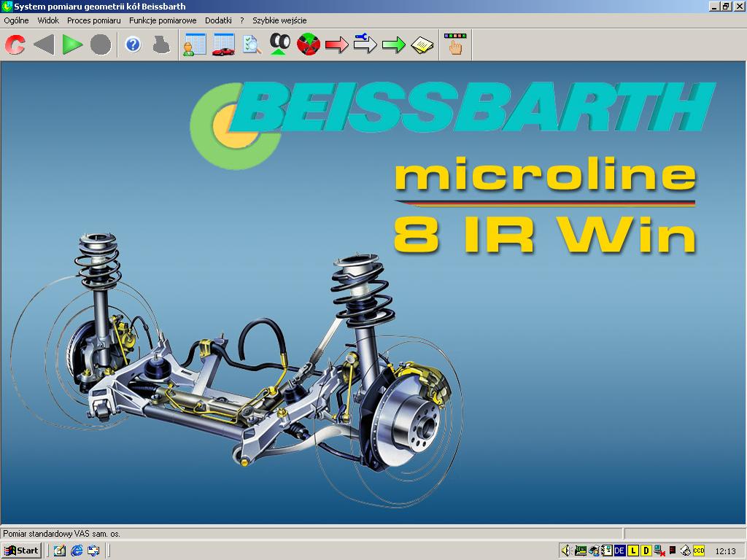Click the red C reset icon
The height and width of the screenshot is (560, 747).
[15, 45]
